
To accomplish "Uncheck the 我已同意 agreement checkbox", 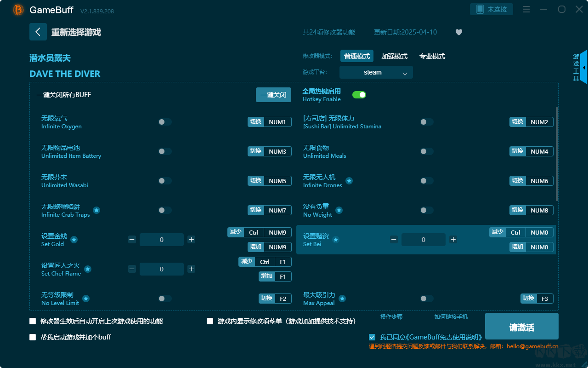I will click(x=372, y=337).
